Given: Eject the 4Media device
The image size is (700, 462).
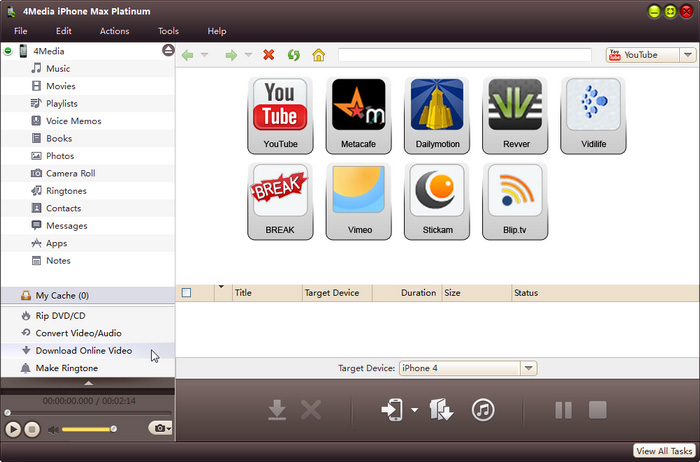Looking at the screenshot, I should (x=168, y=50).
